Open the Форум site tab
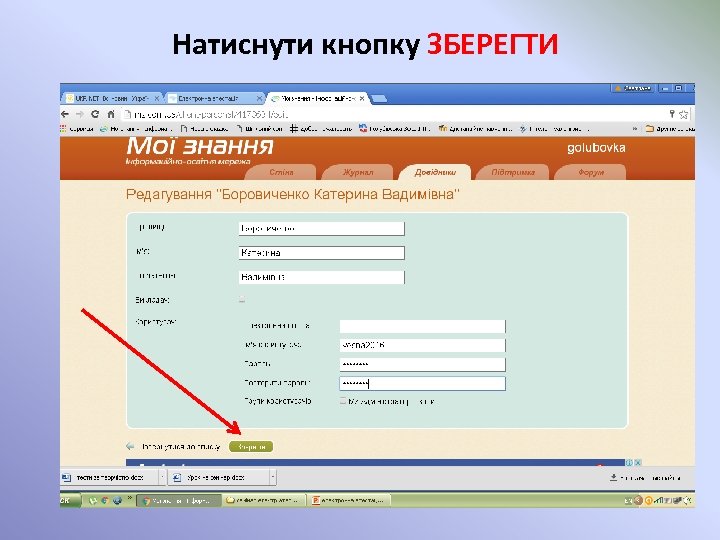Screen dimensions: 720x540 (x=591, y=172)
